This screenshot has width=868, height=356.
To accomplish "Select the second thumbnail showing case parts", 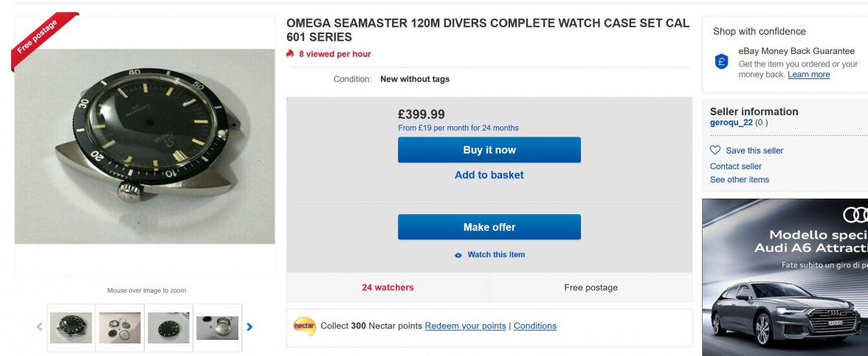I will [x=120, y=328].
